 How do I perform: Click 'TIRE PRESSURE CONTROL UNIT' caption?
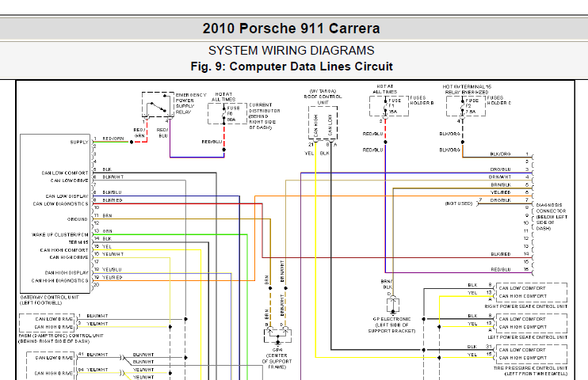point(531,368)
